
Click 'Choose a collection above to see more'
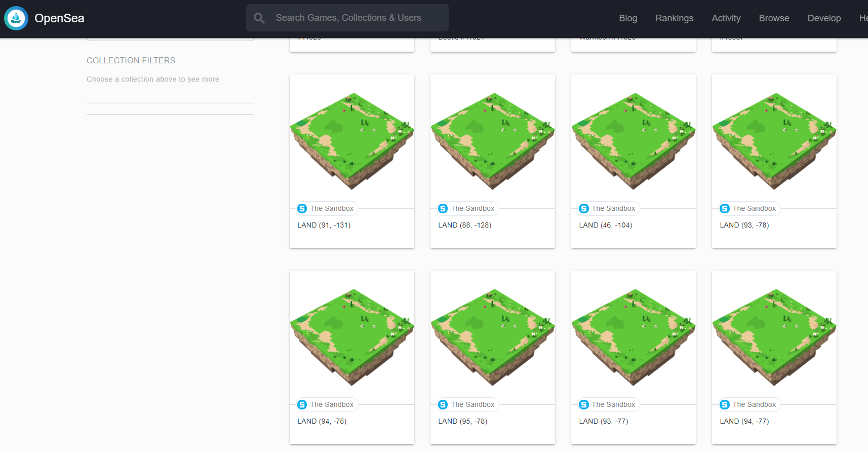point(153,79)
